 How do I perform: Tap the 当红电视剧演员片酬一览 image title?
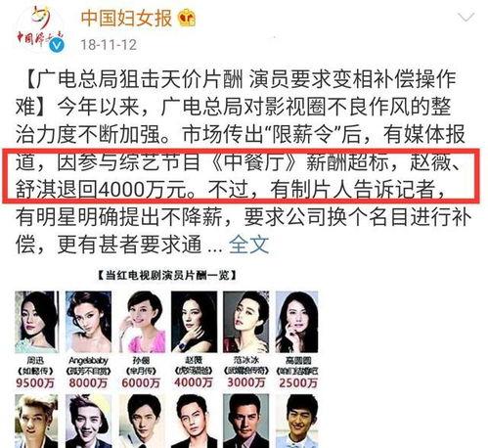point(166,275)
